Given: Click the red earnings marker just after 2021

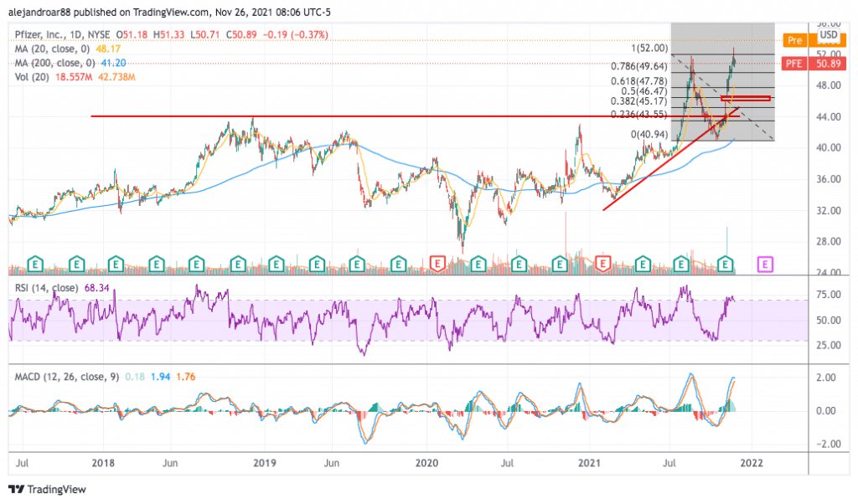Looking at the screenshot, I should [x=602, y=265].
